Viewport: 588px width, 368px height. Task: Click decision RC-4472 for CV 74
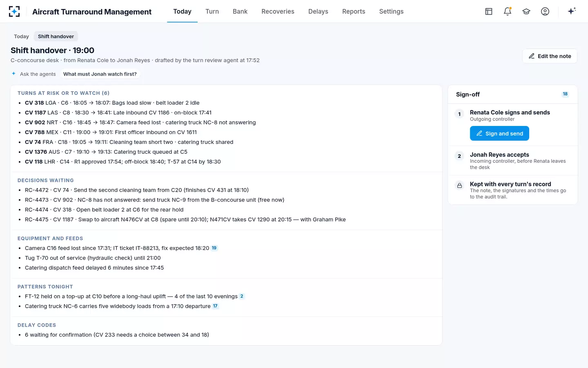[x=137, y=190]
